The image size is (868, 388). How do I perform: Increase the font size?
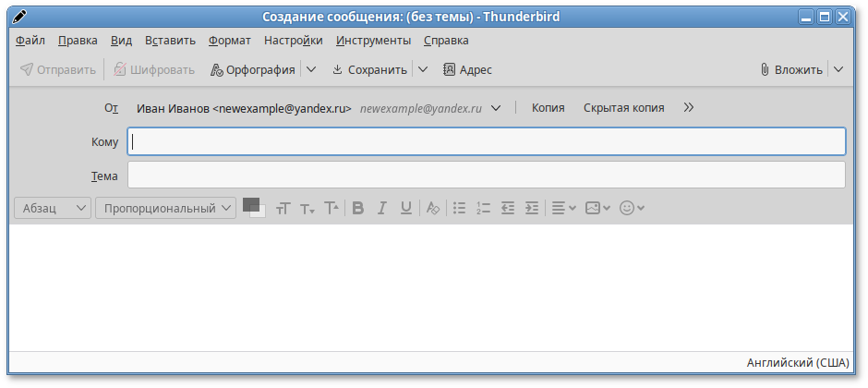[x=332, y=209]
